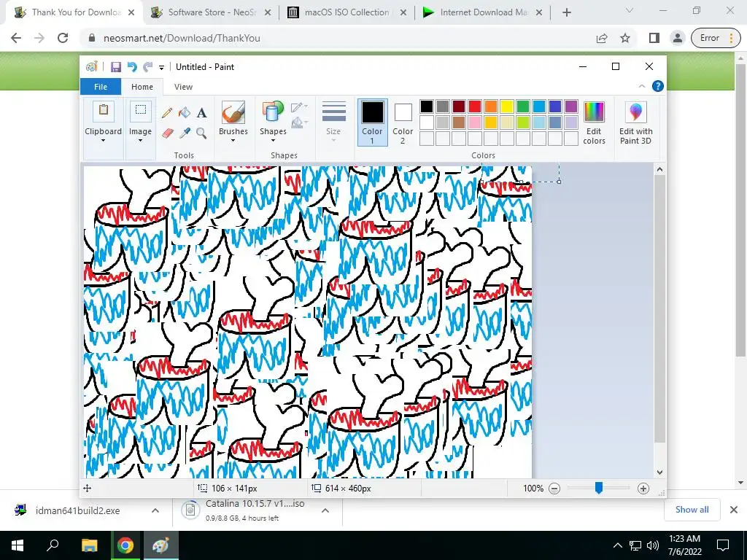Adjust the Paint zoom slider handle
Viewport: 747px width, 560px height.
(x=599, y=488)
